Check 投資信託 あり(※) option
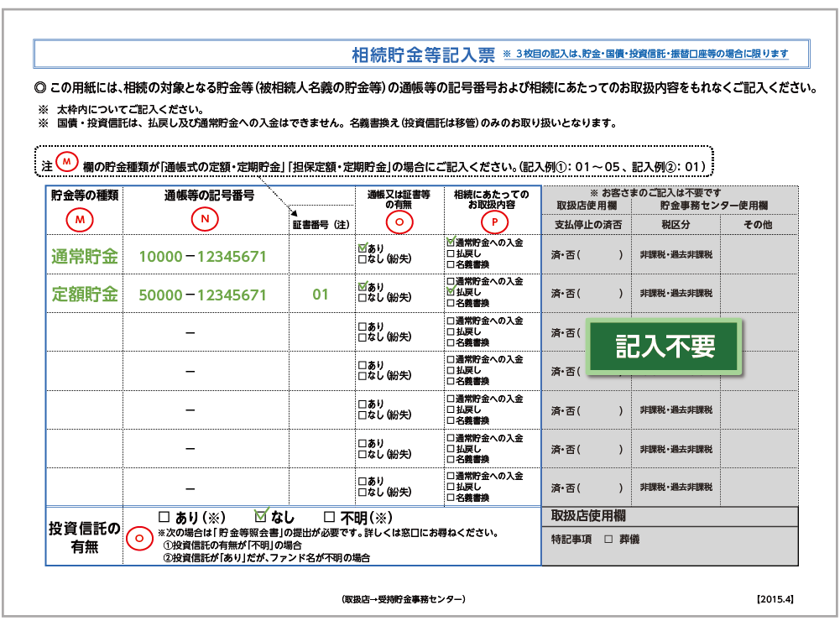This screenshot has height=626, width=840. pos(164,517)
